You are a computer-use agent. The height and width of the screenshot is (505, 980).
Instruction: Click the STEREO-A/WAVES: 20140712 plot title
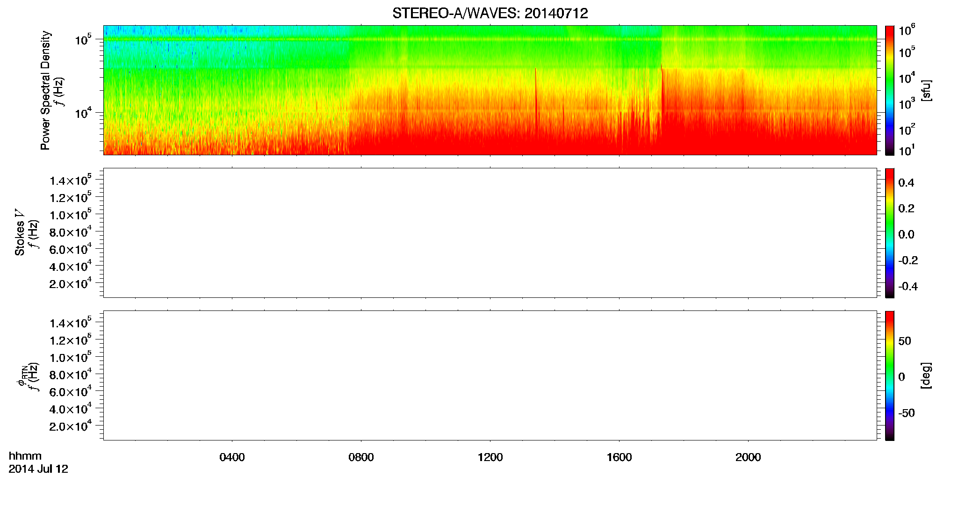[x=490, y=14]
